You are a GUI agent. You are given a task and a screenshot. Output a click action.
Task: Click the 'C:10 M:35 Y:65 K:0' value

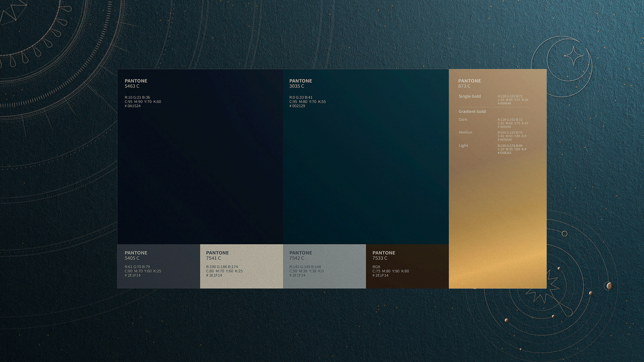pyautogui.click(x=512, y=149)
